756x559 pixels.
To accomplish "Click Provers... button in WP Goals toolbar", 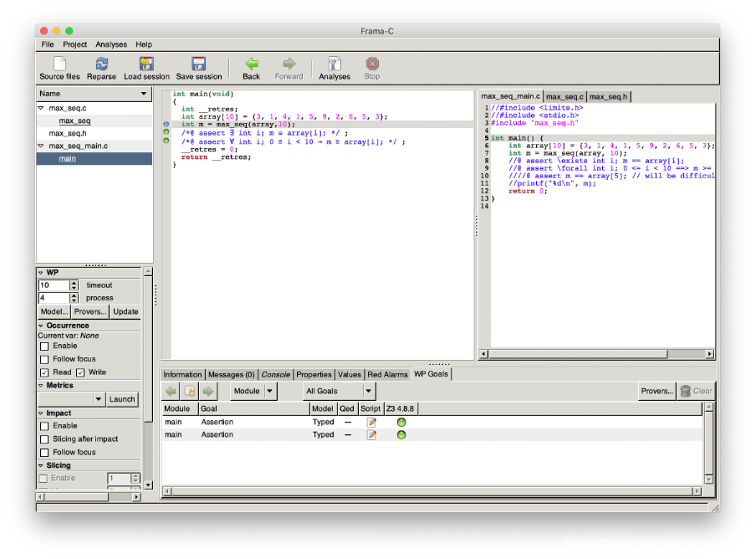I will 656,391.
